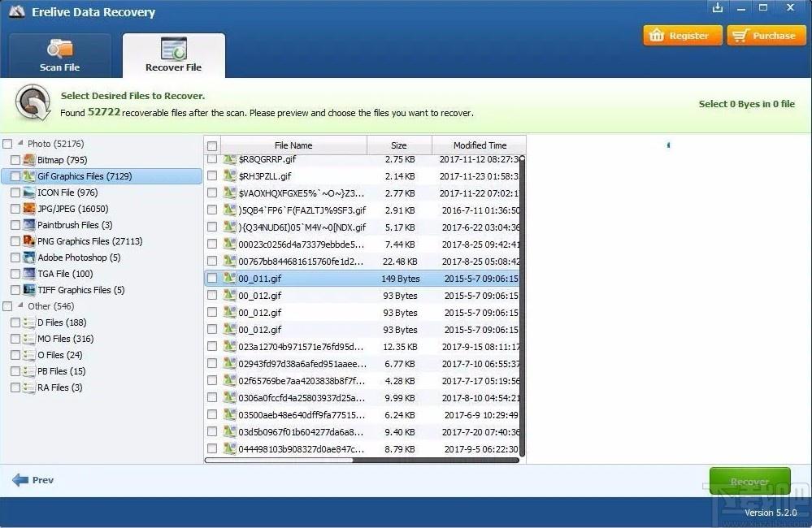Screen dimensions: 812x528
Task: Click the Paintbrush Files icon
Action: [x=29, y=225]
